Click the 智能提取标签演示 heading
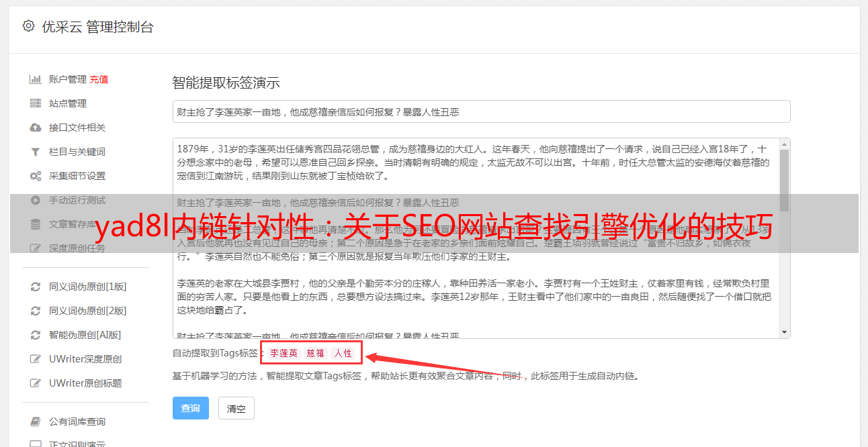 [x=226, y=83]
